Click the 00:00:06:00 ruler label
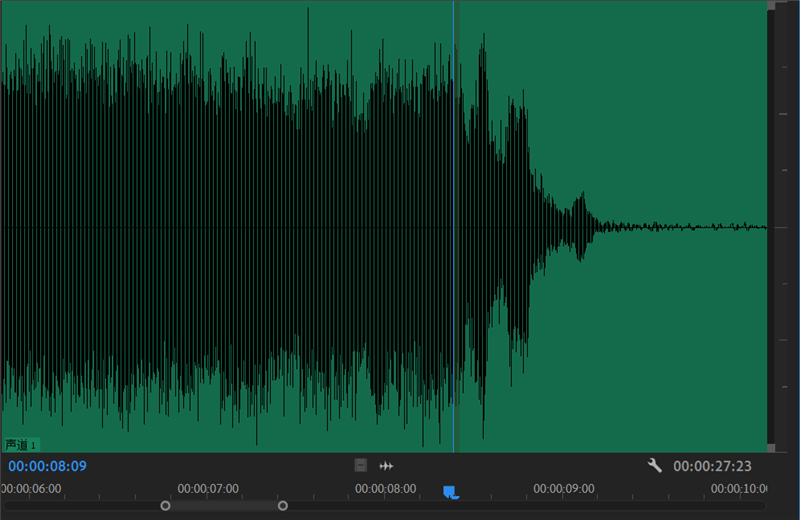 tap(31, 488)
